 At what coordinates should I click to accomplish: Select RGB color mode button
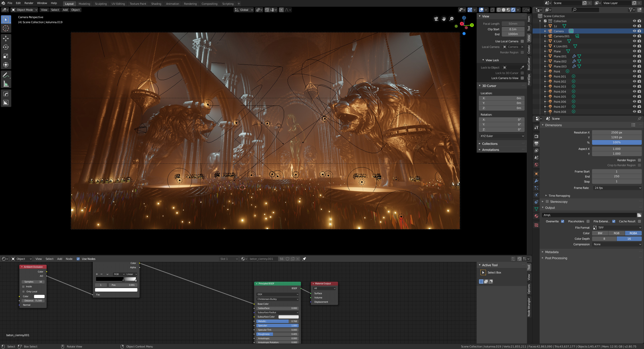(x=617, y=233)
